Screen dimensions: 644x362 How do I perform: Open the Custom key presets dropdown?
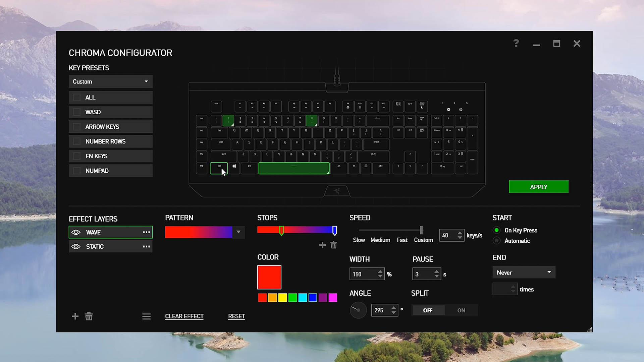tap(110, 81)
